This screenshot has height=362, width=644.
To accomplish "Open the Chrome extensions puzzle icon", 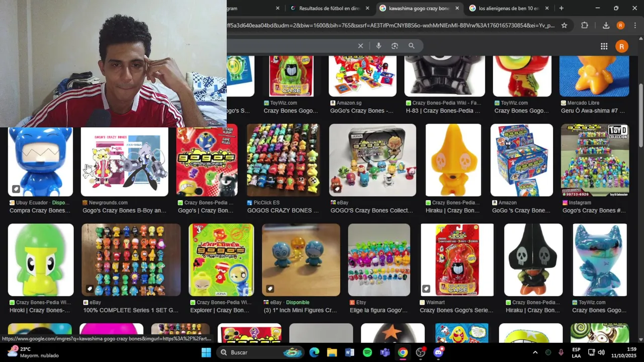I will click(585, 25).
